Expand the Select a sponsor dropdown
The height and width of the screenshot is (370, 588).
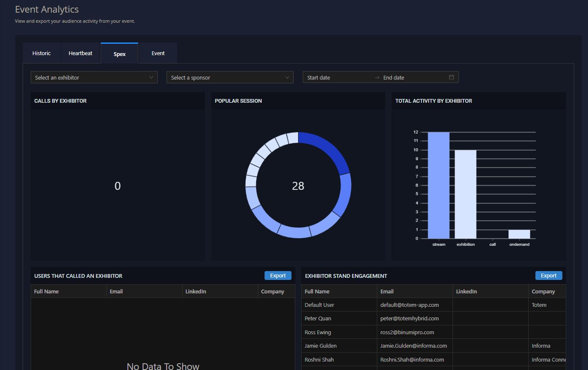pyautogui.click(x=230, y=77)
